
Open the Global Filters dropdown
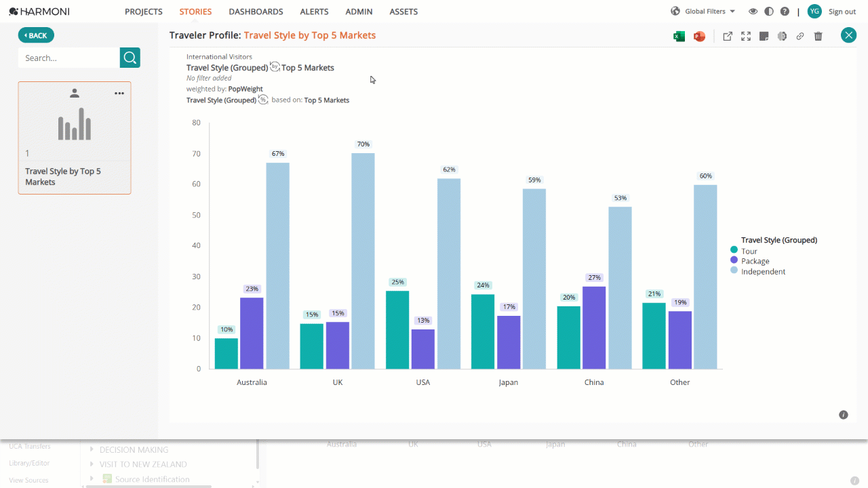click(x=710, y=12)
